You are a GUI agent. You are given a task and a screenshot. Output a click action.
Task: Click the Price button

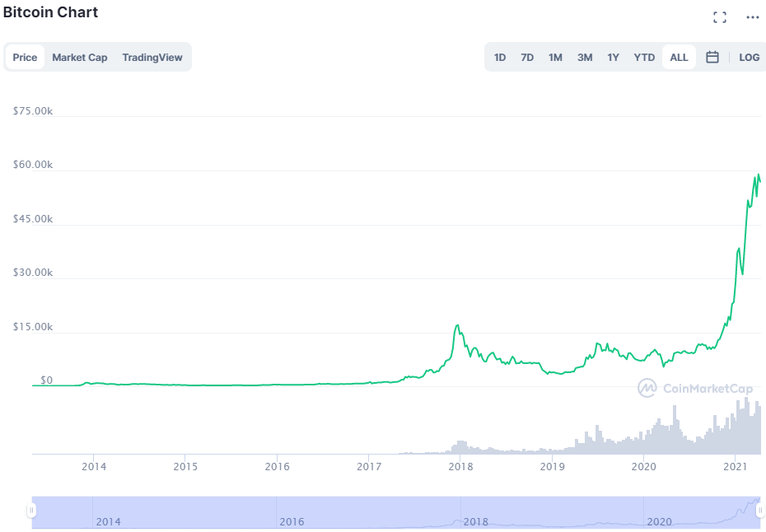[25, 57]
